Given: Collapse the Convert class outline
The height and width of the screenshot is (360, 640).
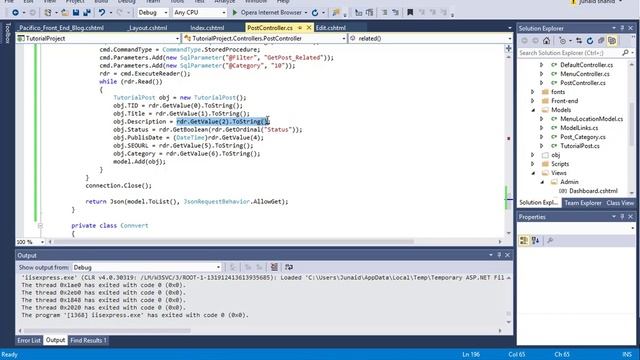Looking at the screenshot, I should 40,225.
